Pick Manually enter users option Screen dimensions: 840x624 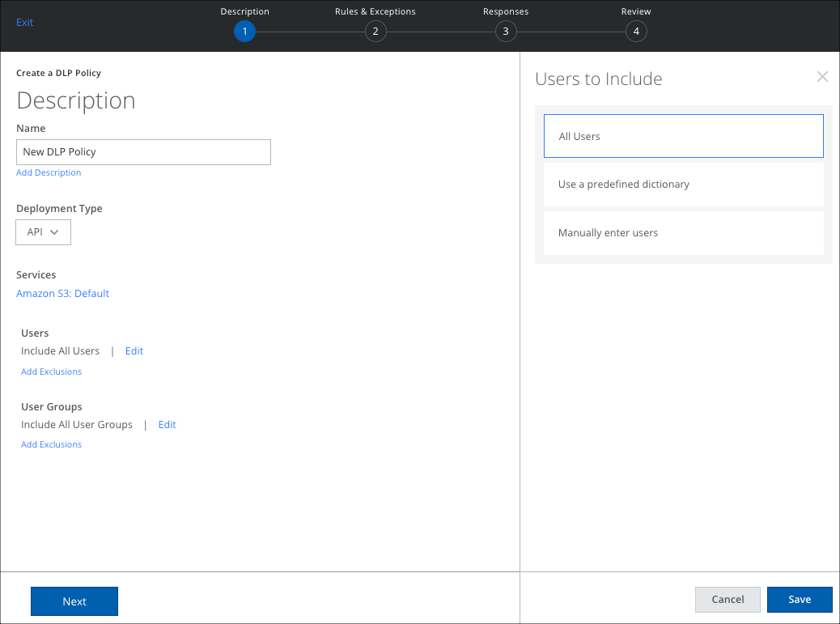683,233
